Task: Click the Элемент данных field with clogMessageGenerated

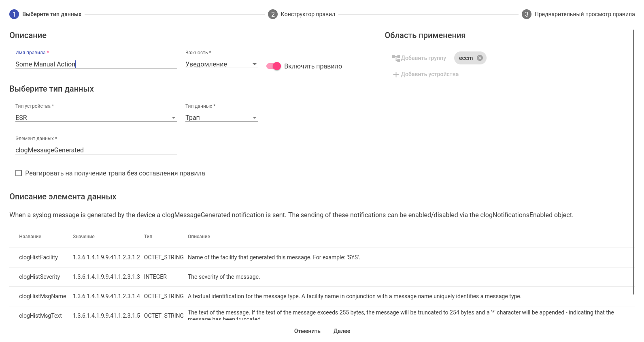Action: 96,150
